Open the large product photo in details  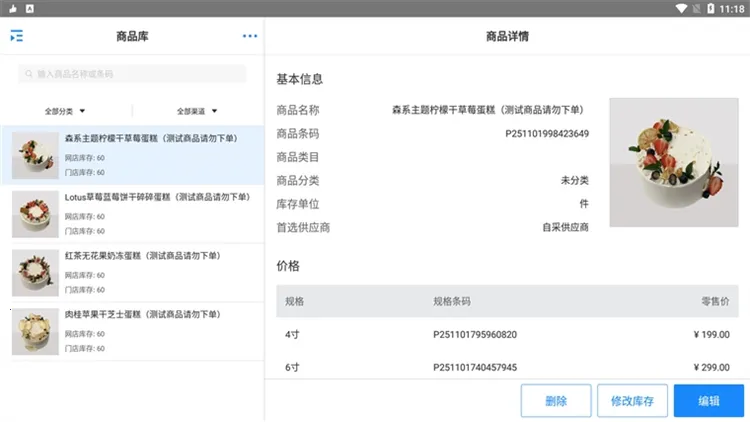coord(674,162)
